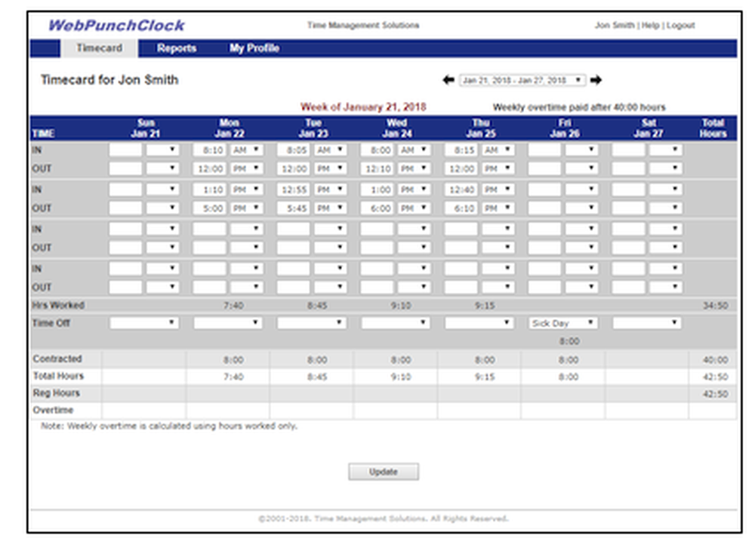The width and height of the screenshot is (755, 560).
Task: Open Monday Time Off dropdown
Action: click(228, 323)
